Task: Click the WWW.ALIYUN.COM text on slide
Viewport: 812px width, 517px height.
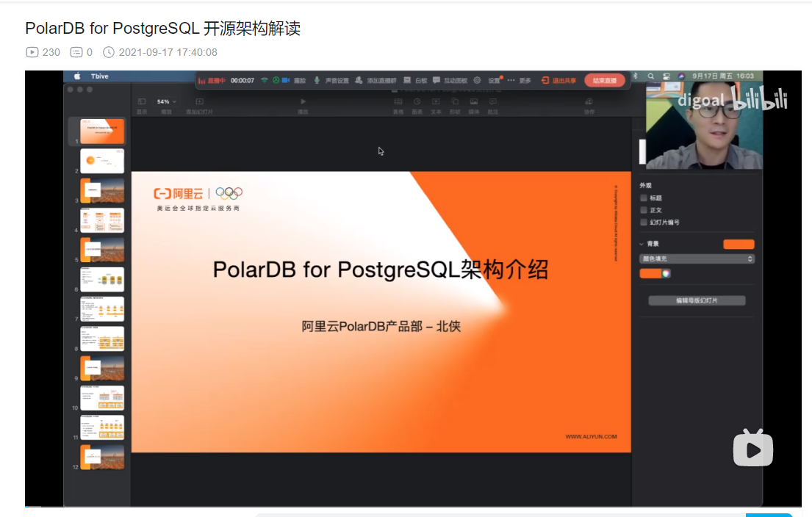Action: pos(591,437)
